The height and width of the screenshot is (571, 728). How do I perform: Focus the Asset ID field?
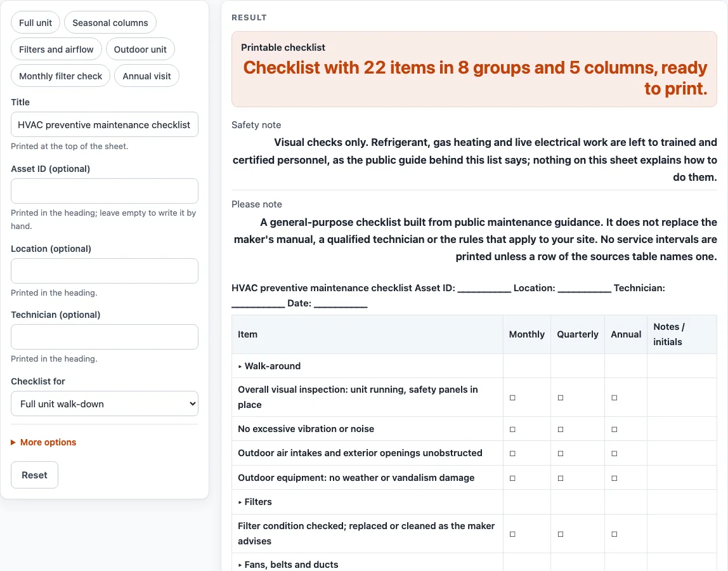click(105, 191)
